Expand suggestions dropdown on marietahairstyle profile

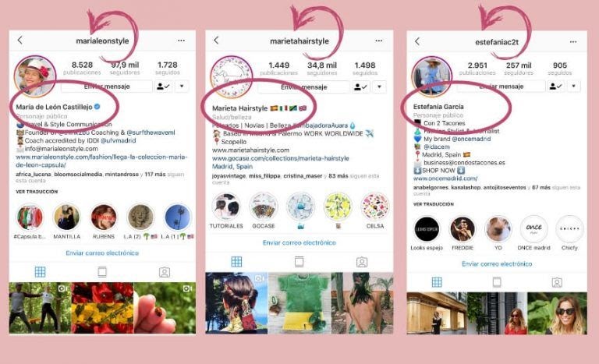point(379,87)
